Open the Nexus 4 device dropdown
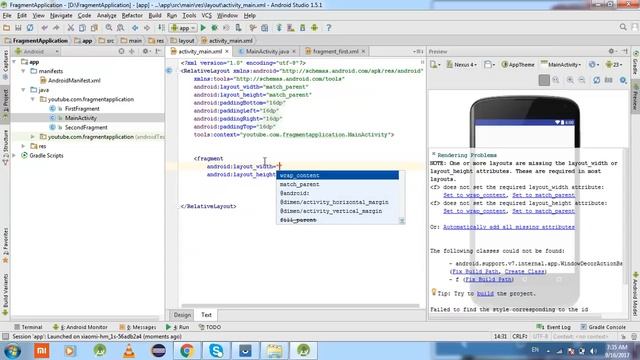This screenshot has width=640, height=360. pyautogui.click(x=462, y=64)
